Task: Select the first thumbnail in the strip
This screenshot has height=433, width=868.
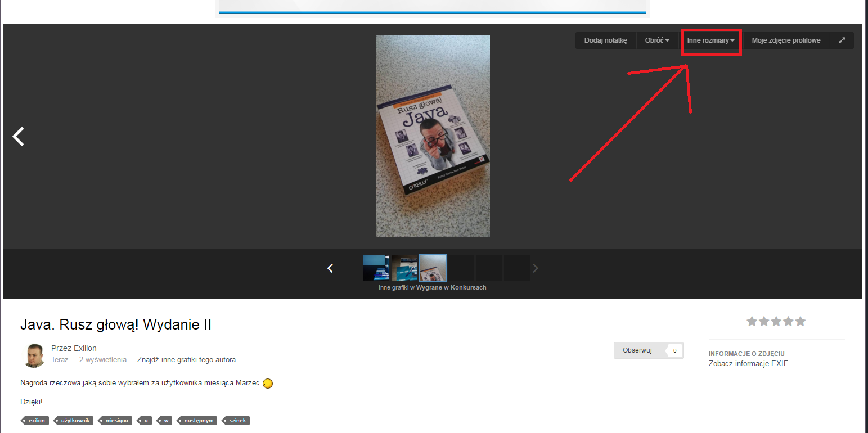Action: pos(376,268)
